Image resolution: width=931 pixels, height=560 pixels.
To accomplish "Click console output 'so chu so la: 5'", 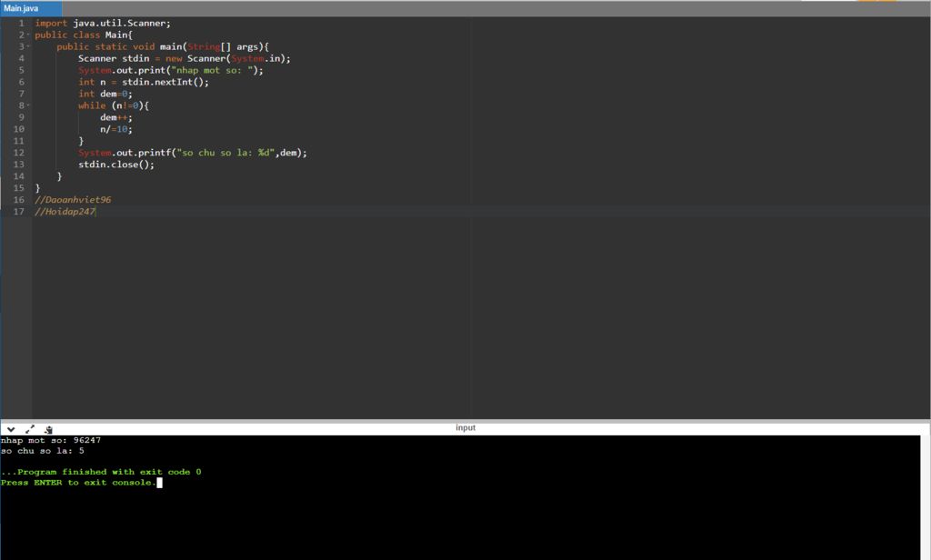I will (x=43, y=451).
